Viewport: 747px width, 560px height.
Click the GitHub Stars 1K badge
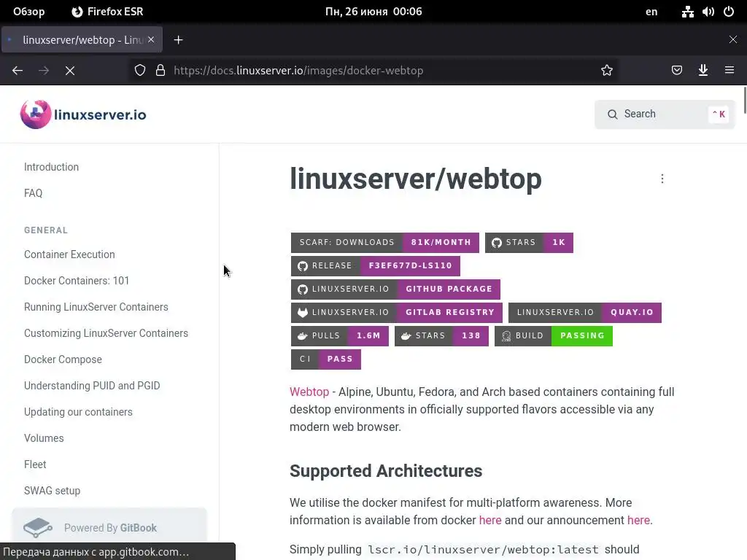coord(529,242)
